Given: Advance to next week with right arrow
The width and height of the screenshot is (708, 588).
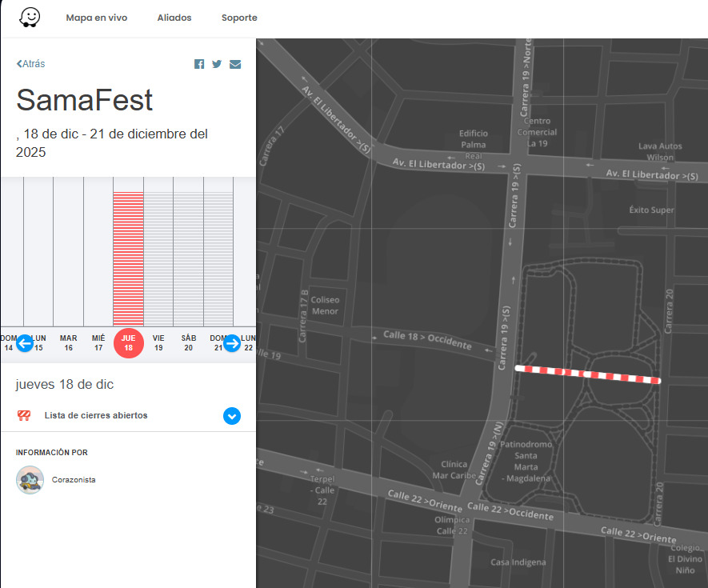Looking at the screenshot, I should [232, 343].
